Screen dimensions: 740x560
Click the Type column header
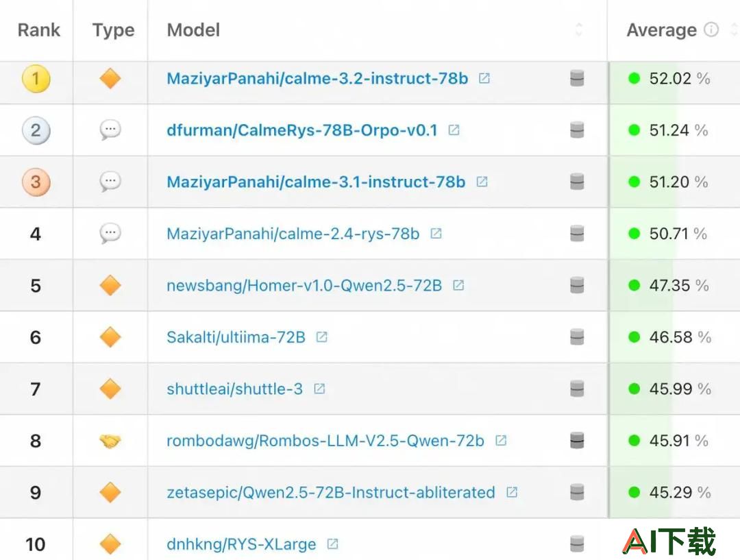113,31
